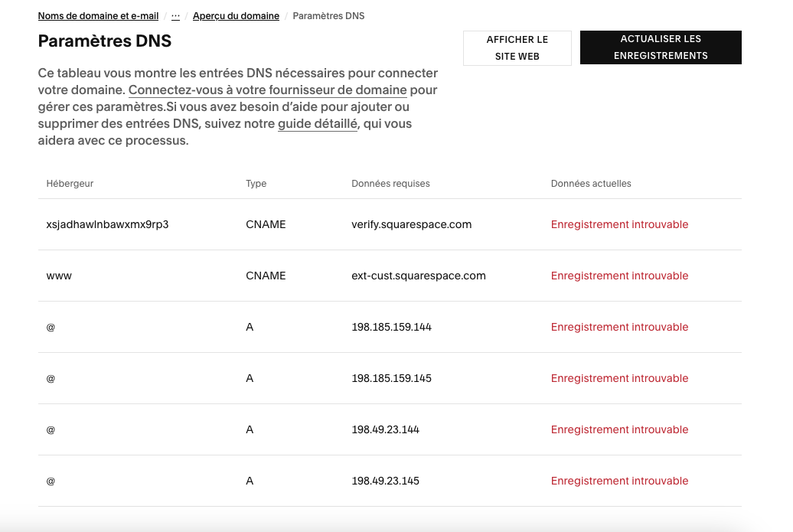Click the verify.squarespace.com required data
This screenshot has width=793, height=532.
pyautogui.click(x=411, y=224)
